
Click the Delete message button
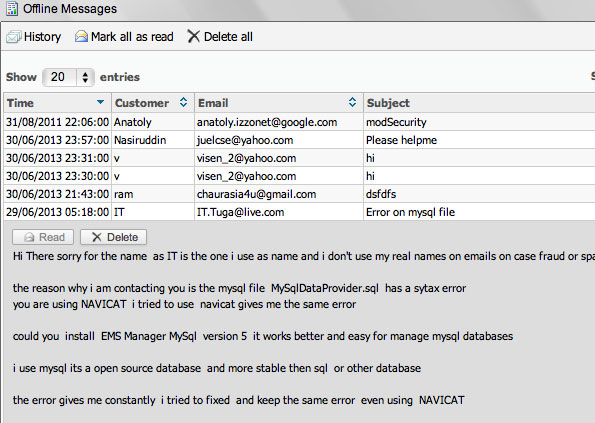tap(113, 237)
